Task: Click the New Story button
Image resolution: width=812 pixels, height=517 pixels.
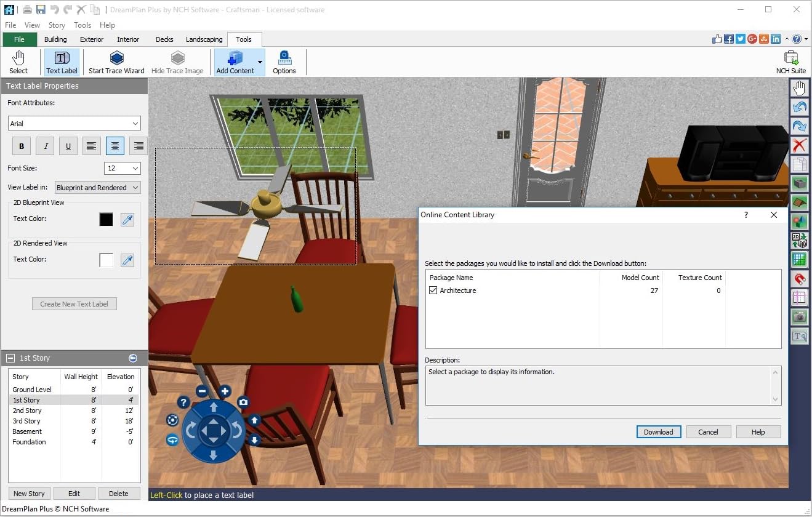Action: [29, 494]
